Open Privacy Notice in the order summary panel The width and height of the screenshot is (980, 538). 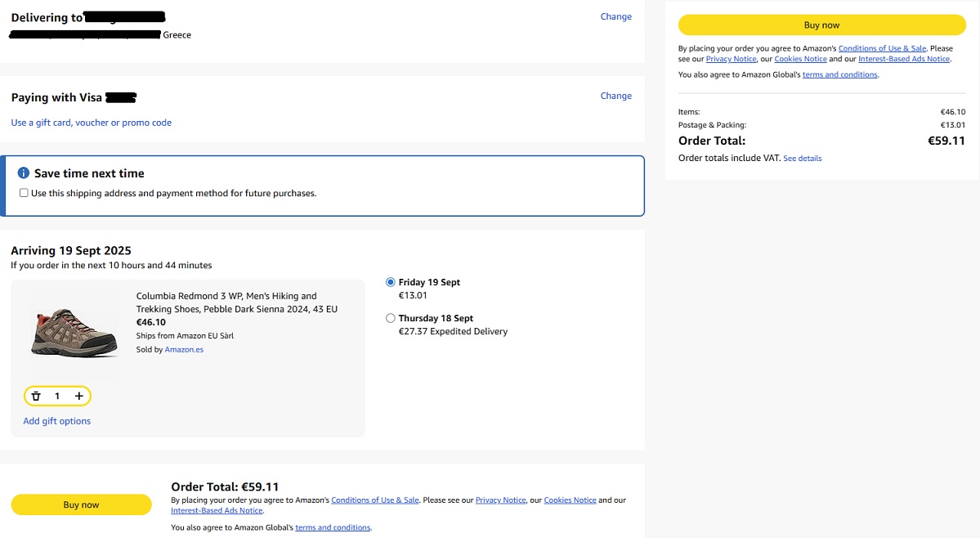(732, 60)
